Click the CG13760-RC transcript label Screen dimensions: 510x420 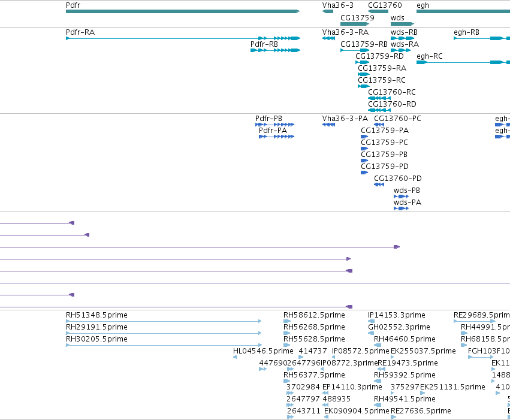click(392, 92)
